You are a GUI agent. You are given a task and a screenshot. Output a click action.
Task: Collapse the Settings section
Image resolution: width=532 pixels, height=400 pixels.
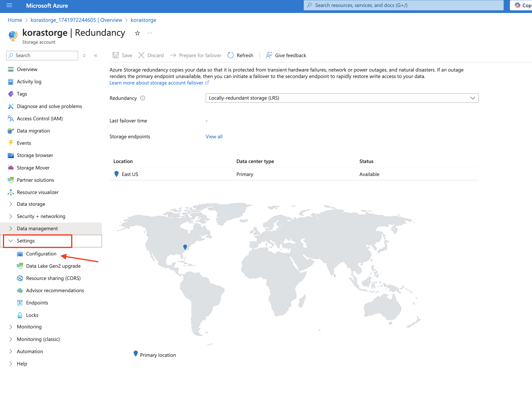(x=51, y=241)
